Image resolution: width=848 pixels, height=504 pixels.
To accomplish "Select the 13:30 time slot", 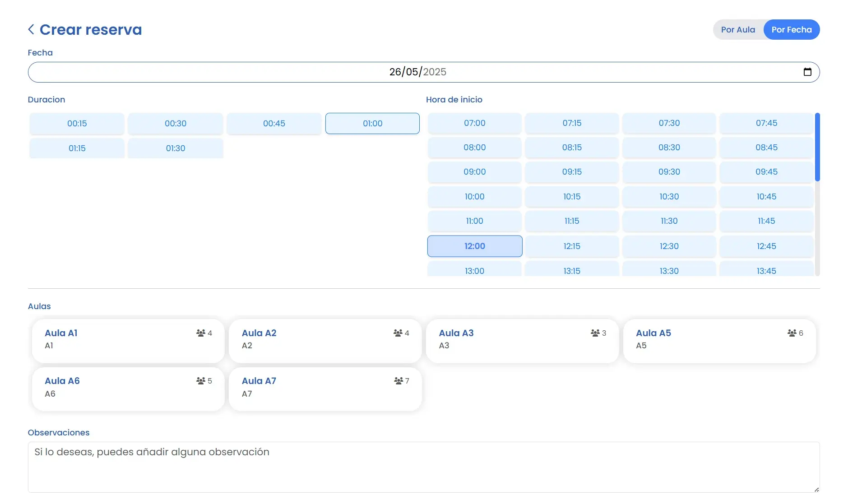I will (669, 270).
